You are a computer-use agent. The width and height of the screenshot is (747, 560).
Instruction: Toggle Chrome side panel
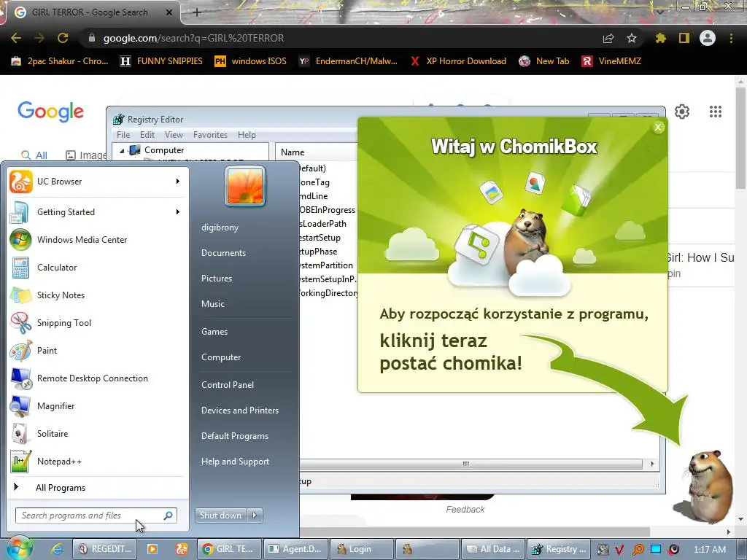[684, 38]
